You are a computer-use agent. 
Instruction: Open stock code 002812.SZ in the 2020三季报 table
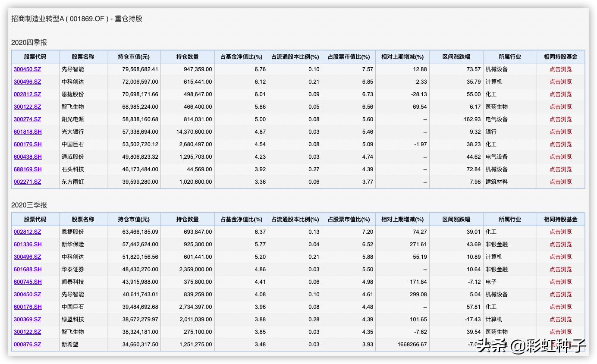(x=27, y=232)
